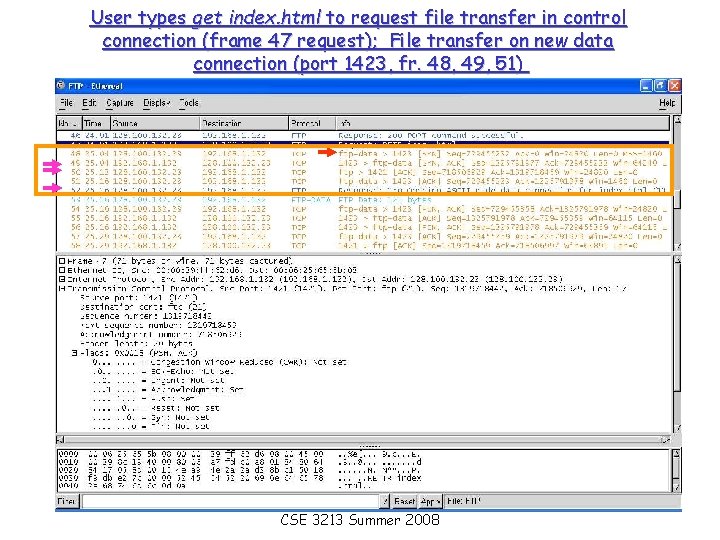Select packet 49 1423 > ftp-data SYN, ACK row

pyautogui.click(x=363, y=163)
